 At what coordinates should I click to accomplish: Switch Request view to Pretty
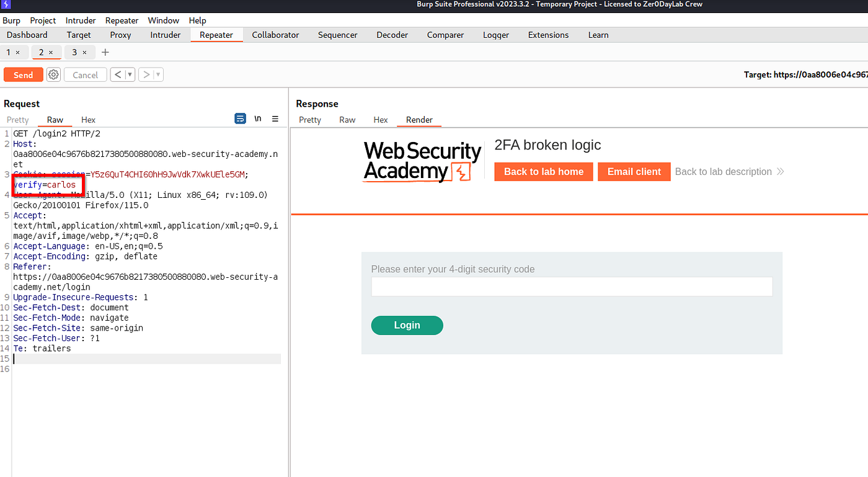tap(18, 120)
